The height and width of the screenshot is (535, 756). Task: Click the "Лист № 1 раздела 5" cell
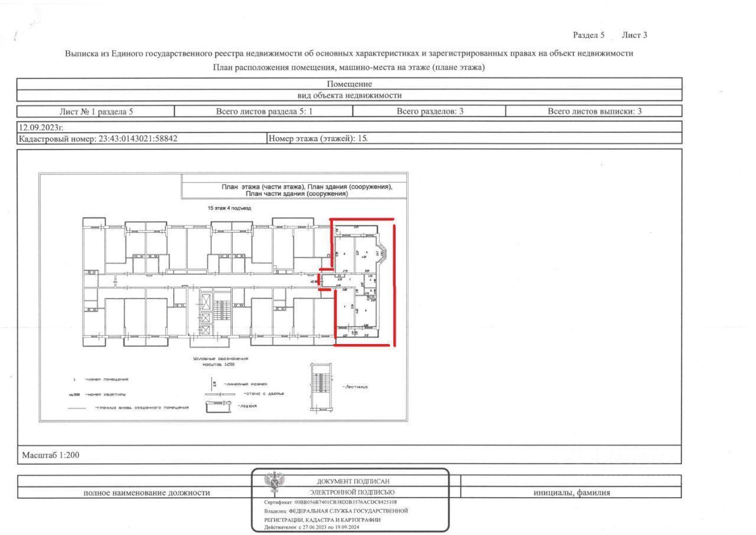point(96,111)
